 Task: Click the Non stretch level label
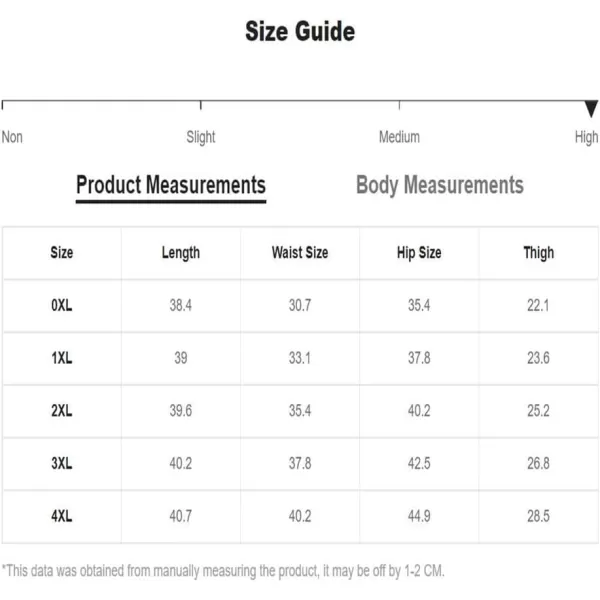(x=12, y=137)
